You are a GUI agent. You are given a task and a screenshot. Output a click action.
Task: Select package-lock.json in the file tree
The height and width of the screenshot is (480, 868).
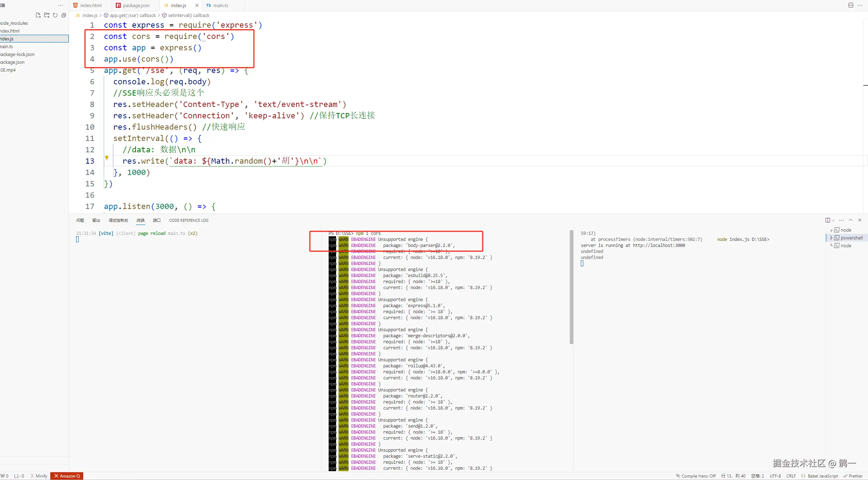pos(18,54)
